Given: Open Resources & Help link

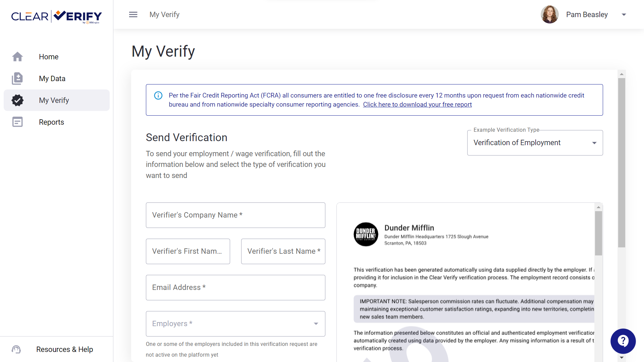Looking at the screenshot, I should click(x=65, y=349).
